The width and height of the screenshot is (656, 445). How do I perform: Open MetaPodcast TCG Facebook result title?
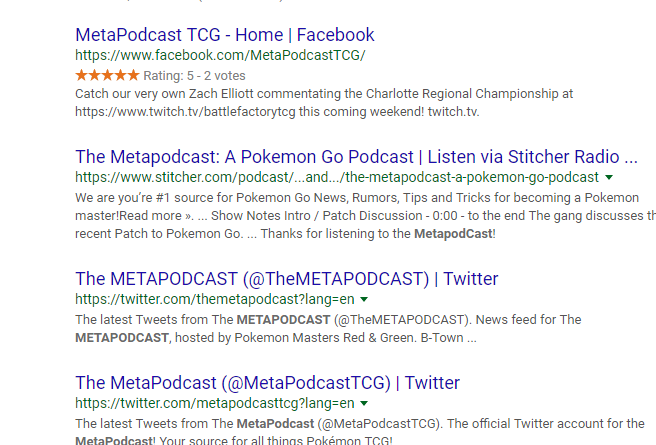click(x=225, y=35)
